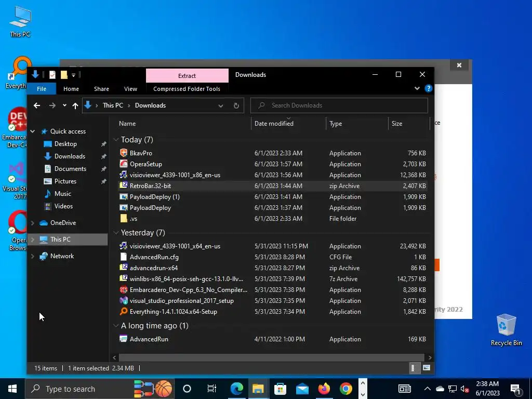The height and width of the screenshot is (399, 532).
Task: Open Customize Quick Access Toolbar dropdown
Action: (73, 75)
